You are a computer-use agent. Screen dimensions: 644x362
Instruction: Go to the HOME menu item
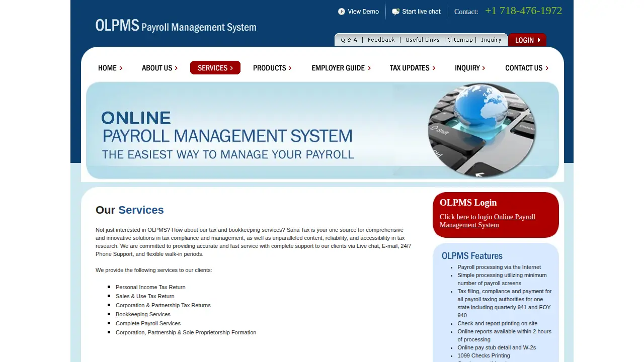[x=110, y=68]
